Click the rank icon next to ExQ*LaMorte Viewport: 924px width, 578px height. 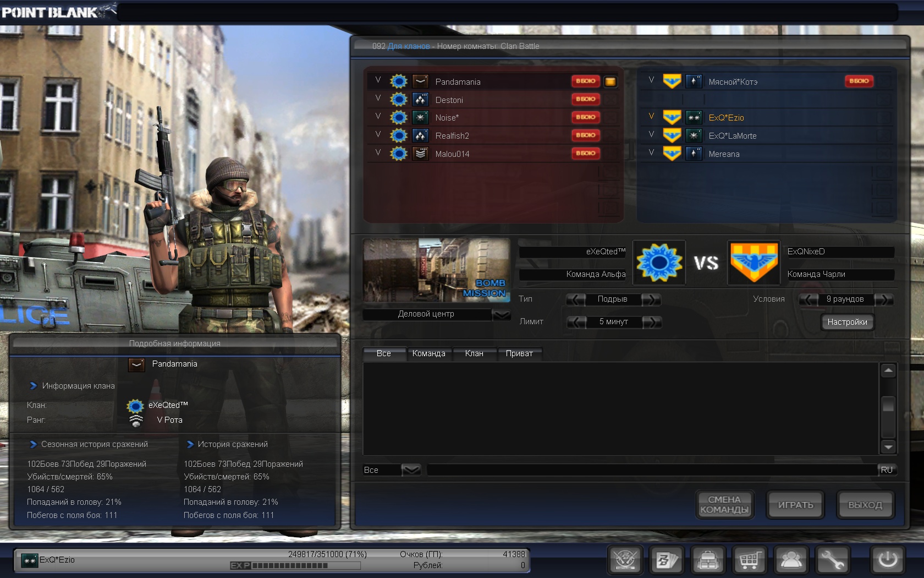click(x=694, y=135)
